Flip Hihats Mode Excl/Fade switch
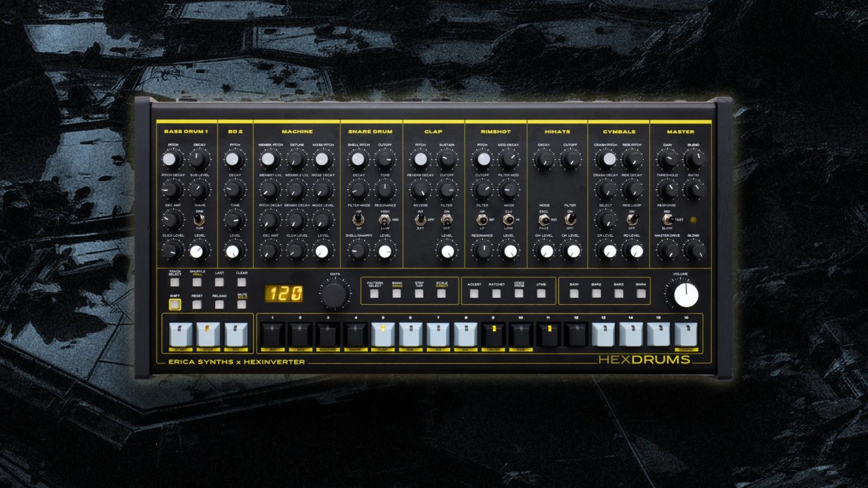Image resolution: width=868 pixels, height=488 pixels. [544, 220]
